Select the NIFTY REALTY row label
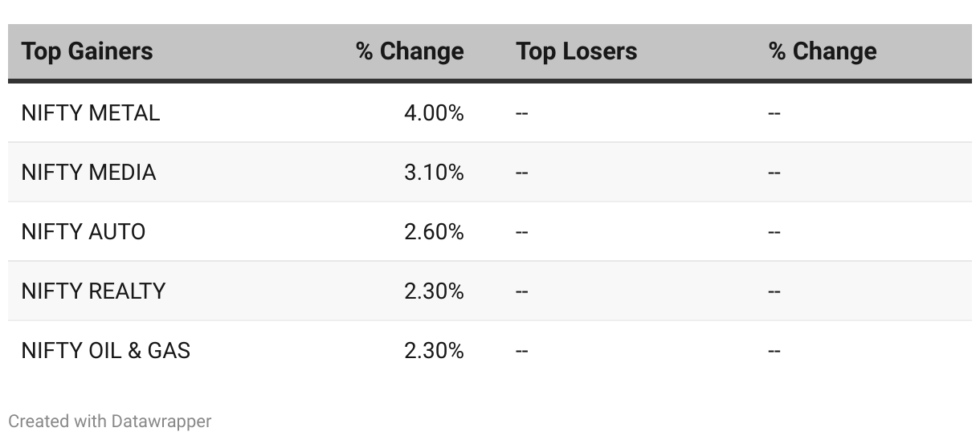This screenshot has width=980, height=440. 93,291
